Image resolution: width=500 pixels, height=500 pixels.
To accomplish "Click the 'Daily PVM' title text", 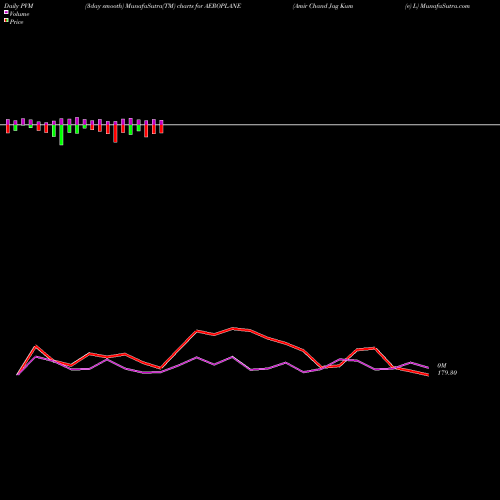I will coord(19,6).
